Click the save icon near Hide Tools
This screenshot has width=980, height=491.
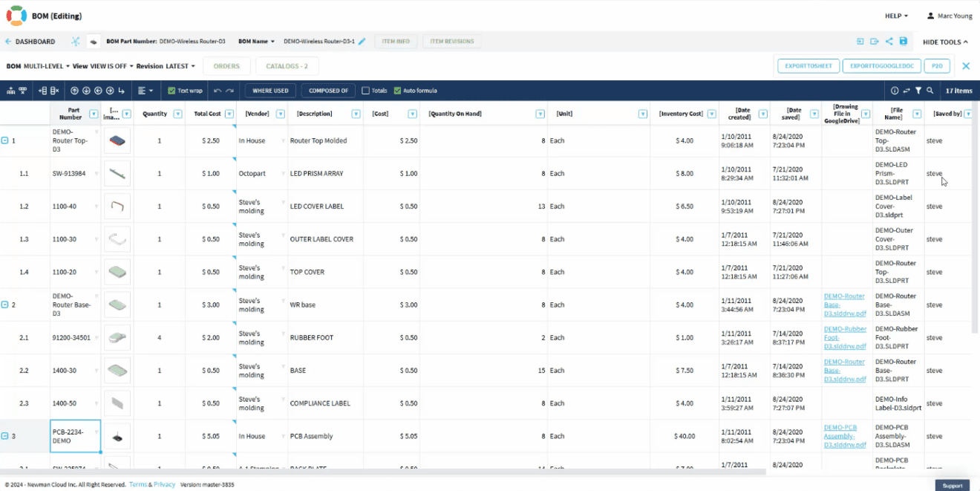coord(904,42)
